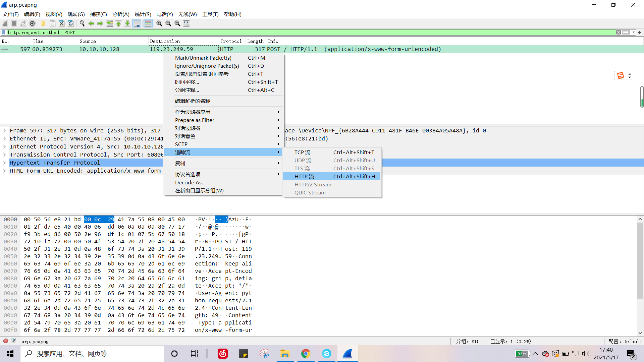Viewport: 644px width, 362px height.
Task: Expand the Internet Protocol Version 4 node
Action: click(x=4, y=146)
